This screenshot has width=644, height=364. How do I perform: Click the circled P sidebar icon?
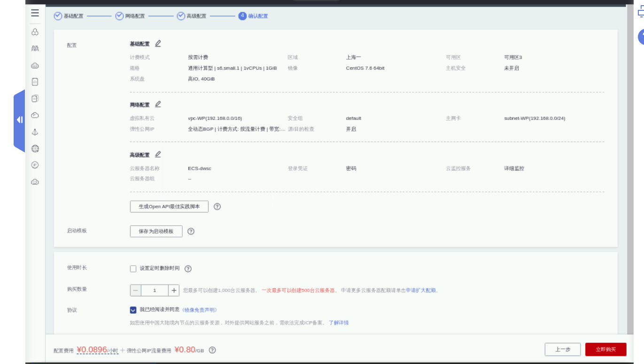[x=35, y=165]
